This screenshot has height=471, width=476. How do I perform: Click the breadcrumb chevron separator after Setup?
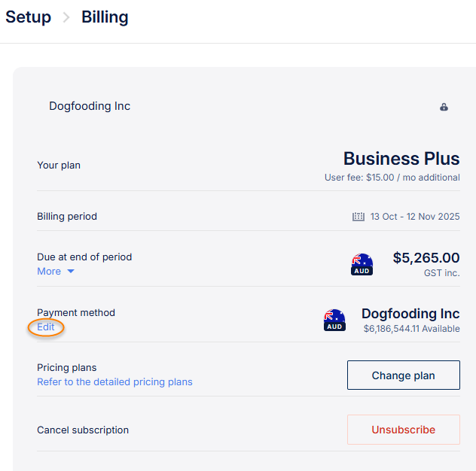click(x=66, y=17)
